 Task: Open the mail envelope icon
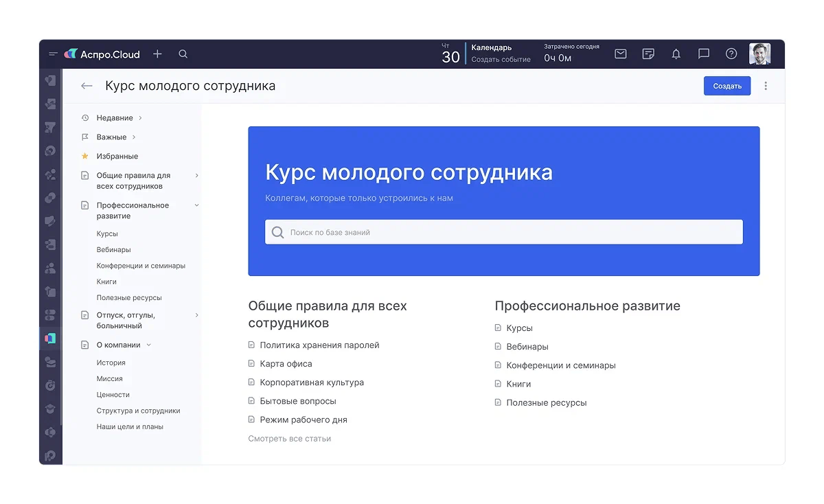click(621, 54)
